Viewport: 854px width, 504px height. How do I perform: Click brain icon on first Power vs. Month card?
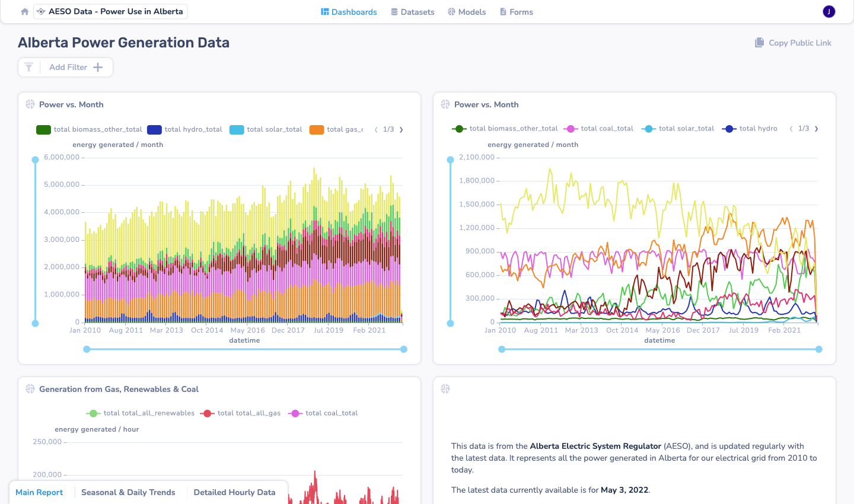pos(30,104)
